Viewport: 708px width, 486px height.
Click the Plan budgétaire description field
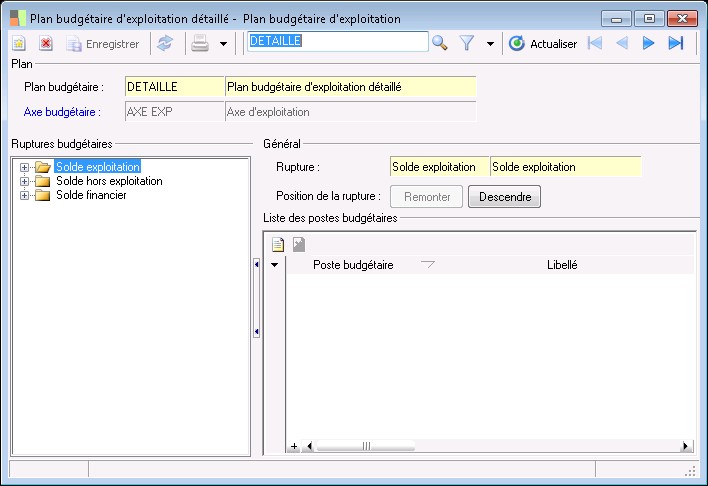(350, 87)
